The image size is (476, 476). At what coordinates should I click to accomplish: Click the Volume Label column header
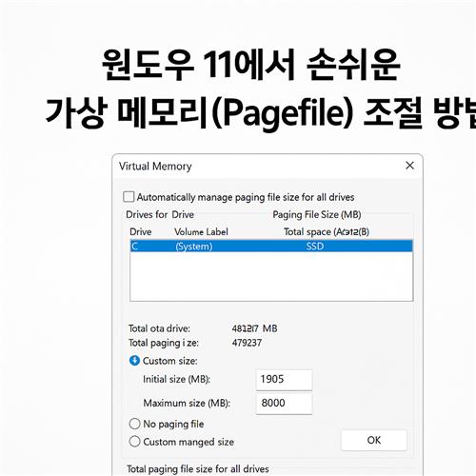pos(201,231)
